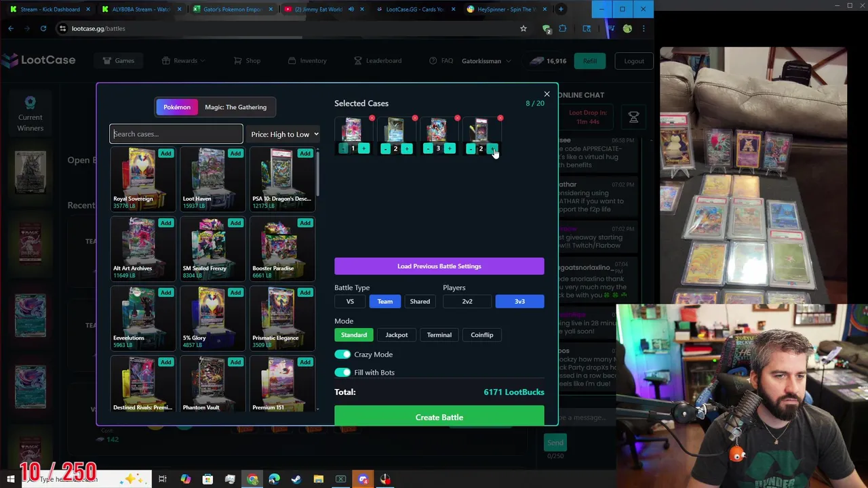The height and width of the screenshot is (488, 868).
Task: Add the Prismatic Elegance case
Action: pyautogui.click(x=304, y=293)
